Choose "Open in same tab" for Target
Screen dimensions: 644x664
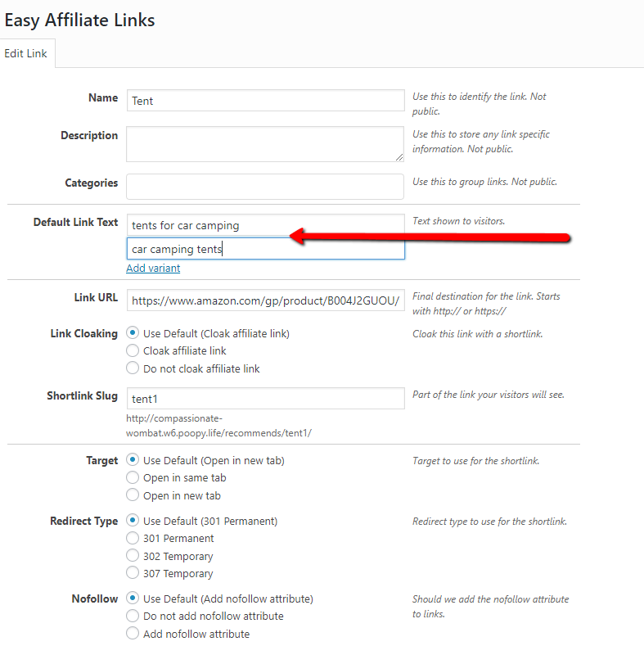[131, 477]
